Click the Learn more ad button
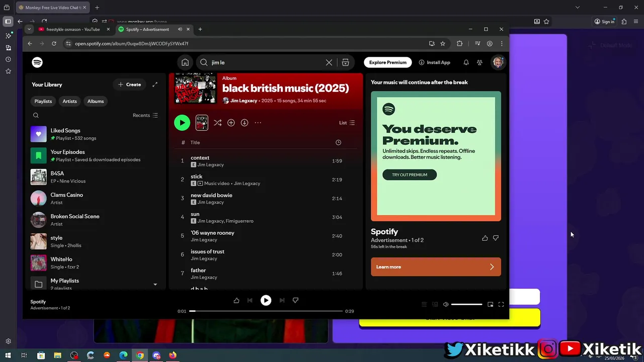The height and width of the screenshot is (362, 644). (x=436, y=267)
